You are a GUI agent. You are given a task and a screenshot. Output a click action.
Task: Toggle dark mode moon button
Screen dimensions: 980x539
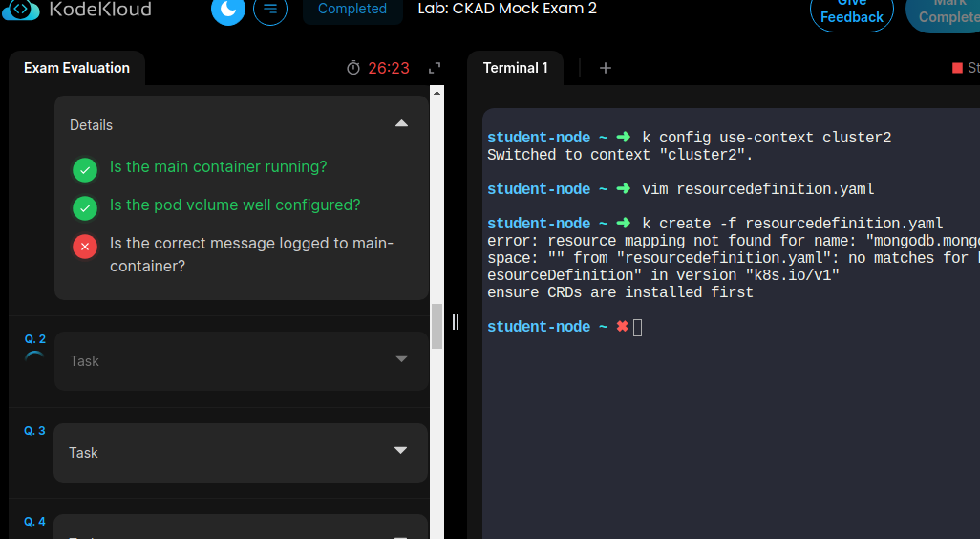tap(228, 10)
